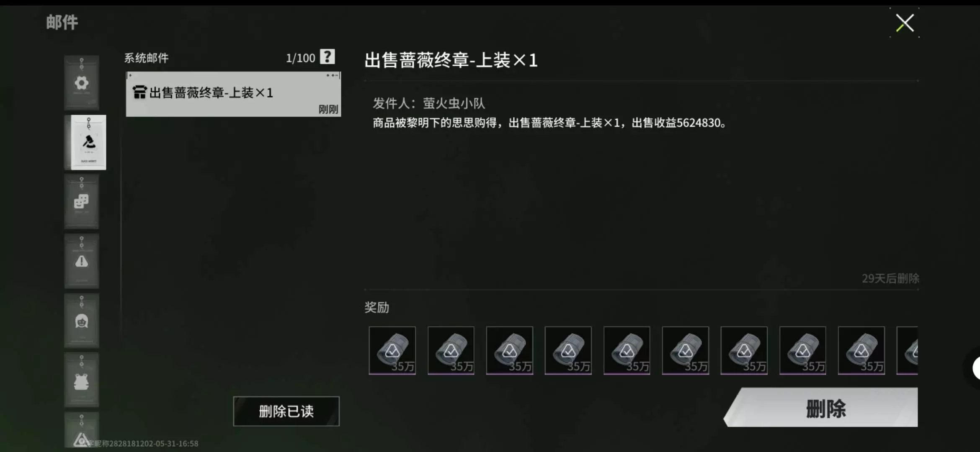The width and height of the screenshot is (980, 452).
Task: Tap the second 35万 reward item
Action: point(451,351)
